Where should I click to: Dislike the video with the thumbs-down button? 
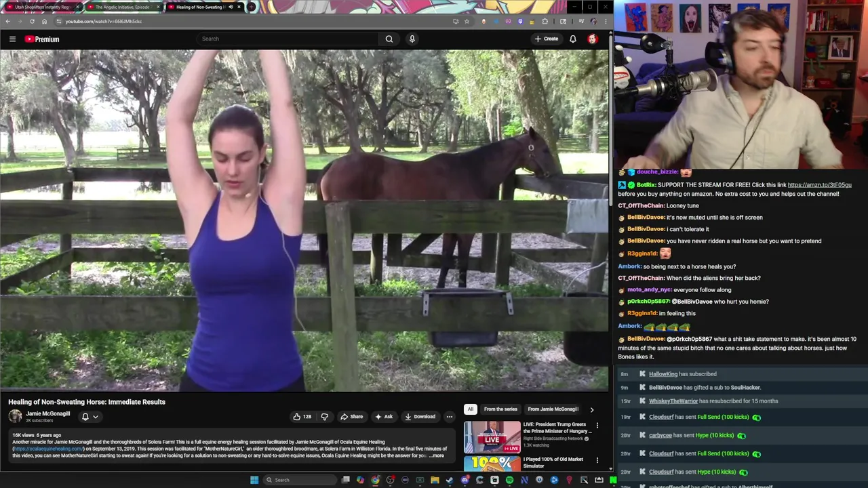pos(324,417)
